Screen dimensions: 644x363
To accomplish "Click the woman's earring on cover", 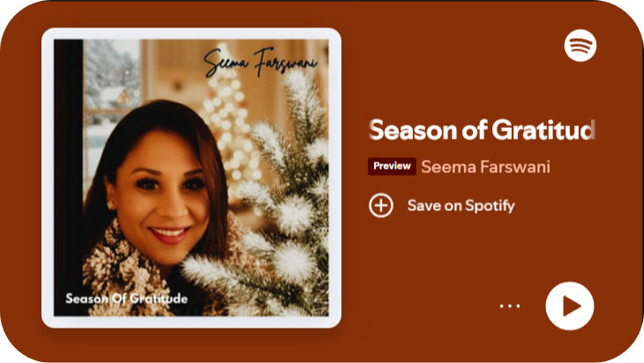I will (x=110, y=204).
